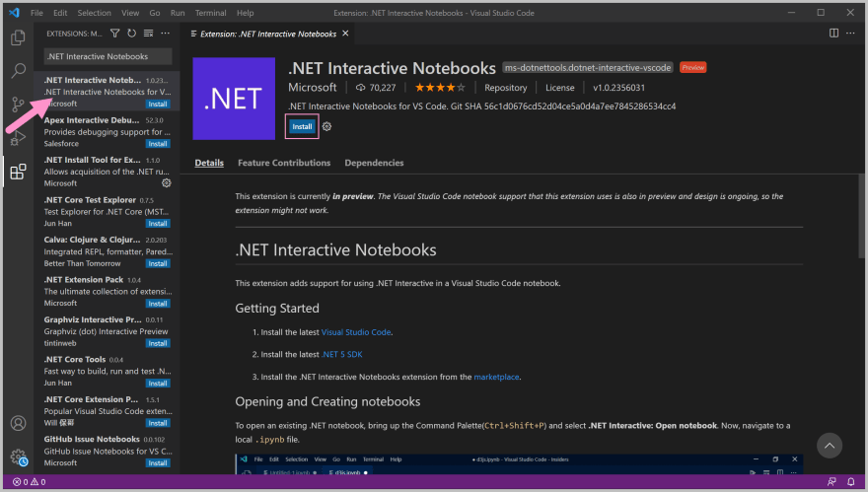Open manage gear next to Install button
Screen dimensions: 868x492
pos(326,127)
